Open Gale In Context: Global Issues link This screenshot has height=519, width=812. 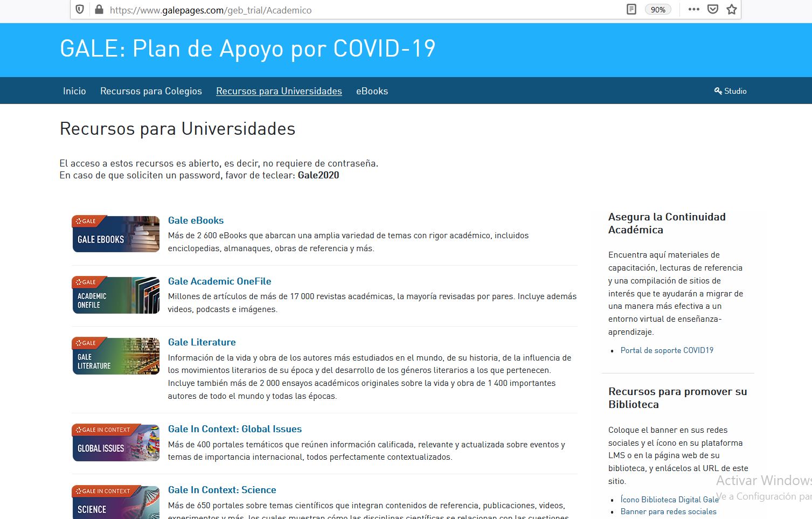(235, 429)
